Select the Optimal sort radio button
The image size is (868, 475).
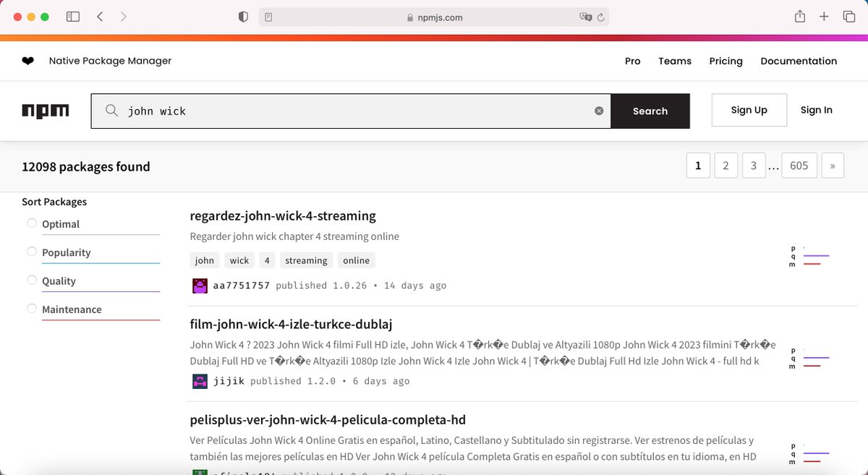coord(32,223)
